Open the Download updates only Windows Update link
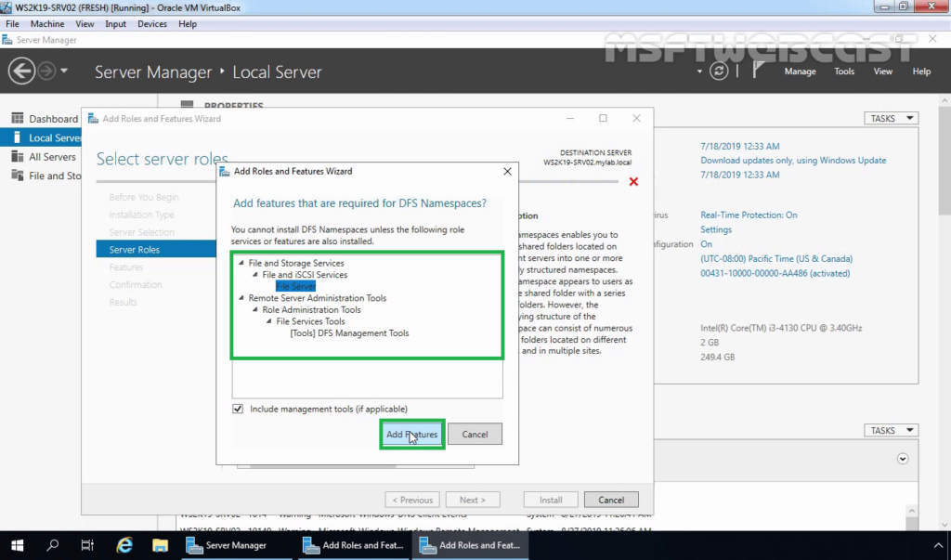951x560 pixels. [x=793, y=160]
